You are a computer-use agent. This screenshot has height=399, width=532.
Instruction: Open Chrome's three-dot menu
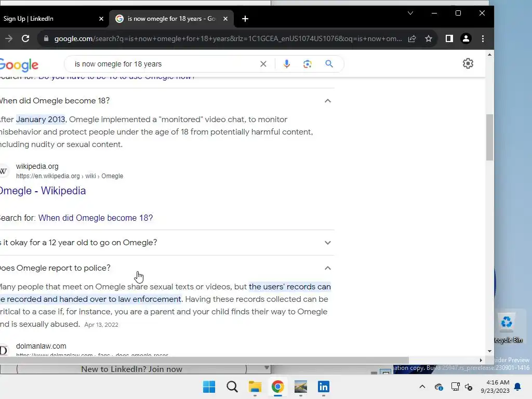483,38
